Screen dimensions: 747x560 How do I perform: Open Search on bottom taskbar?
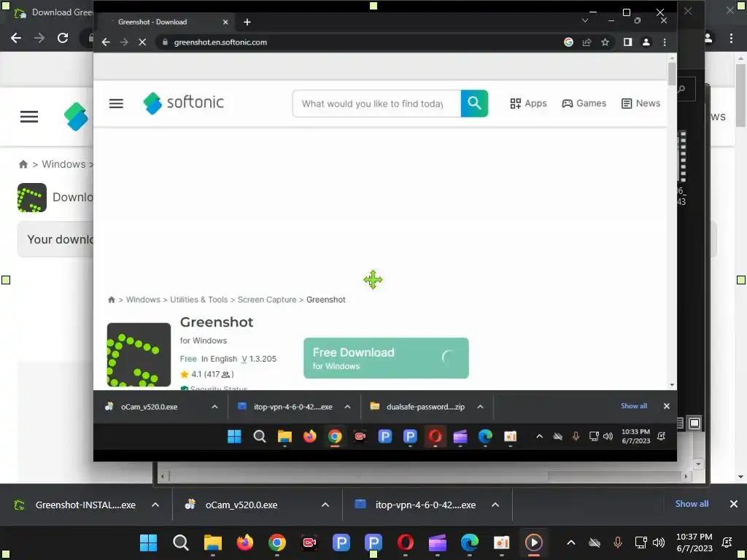(x=181, y=542)
